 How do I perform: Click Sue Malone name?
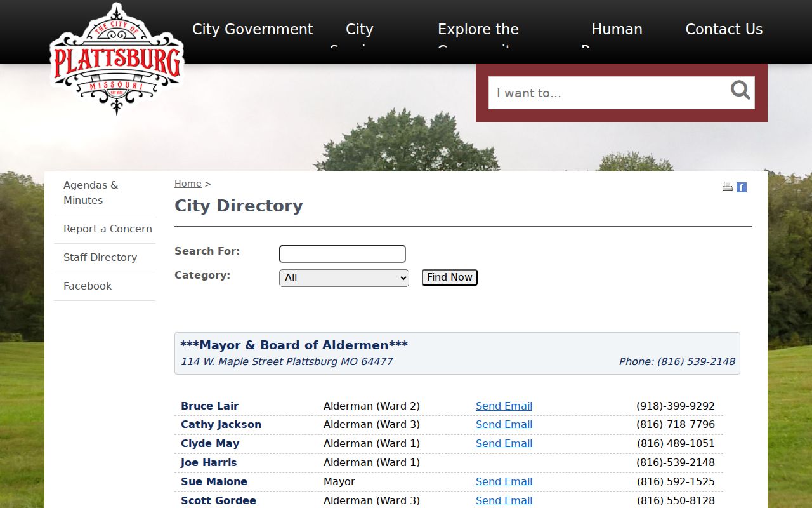pos(214,481)
